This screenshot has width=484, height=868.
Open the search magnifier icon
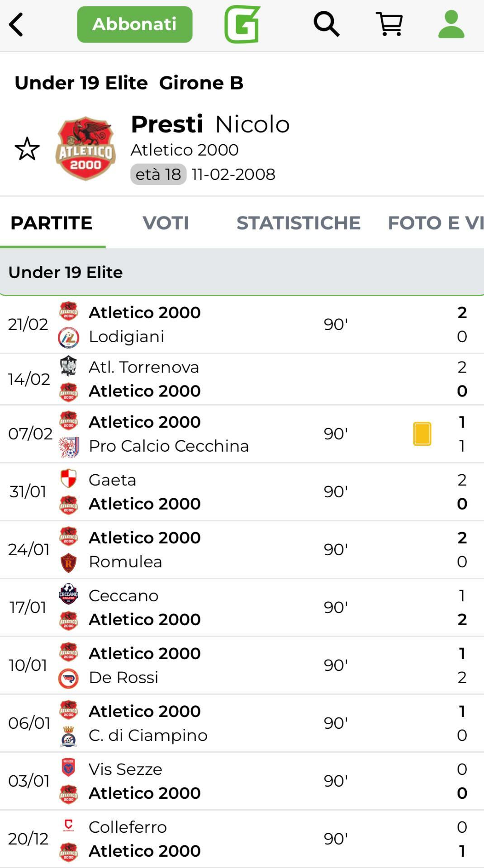tap(326, 24)
